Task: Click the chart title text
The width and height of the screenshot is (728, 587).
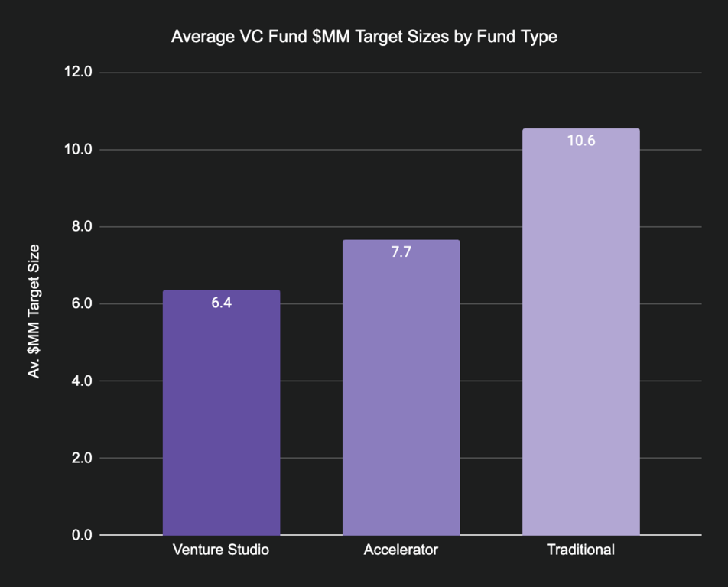Action: coord(364,36)
